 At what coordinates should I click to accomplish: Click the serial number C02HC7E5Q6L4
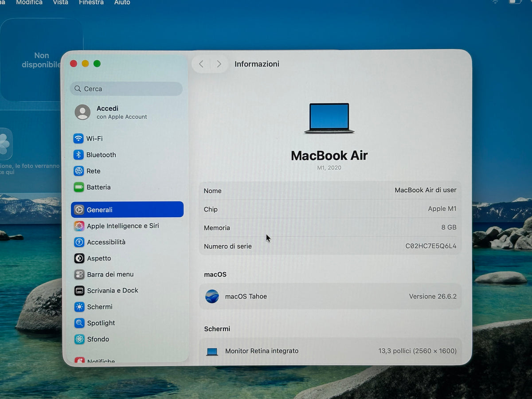click(431, 246)
